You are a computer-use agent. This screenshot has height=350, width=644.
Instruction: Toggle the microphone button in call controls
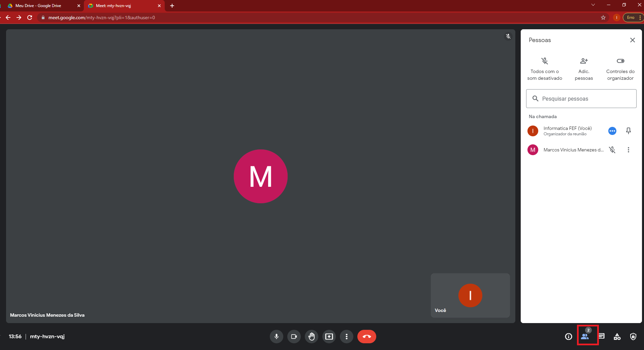(x=277, y=337)
